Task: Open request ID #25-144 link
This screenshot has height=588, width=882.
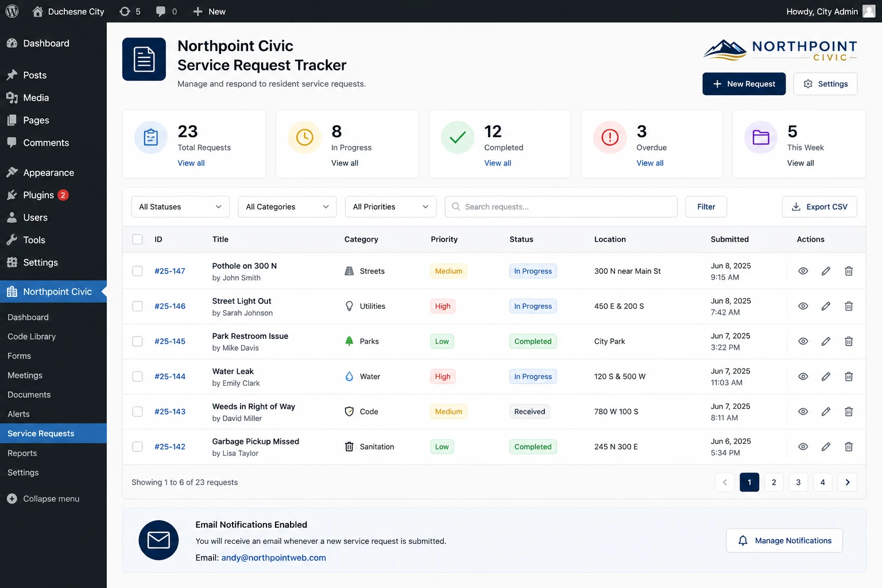Action: 170,377
